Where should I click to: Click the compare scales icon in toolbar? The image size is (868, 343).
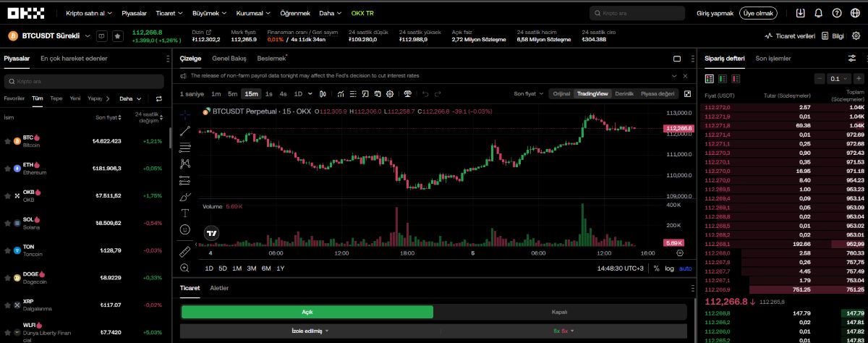click(408, 93)
